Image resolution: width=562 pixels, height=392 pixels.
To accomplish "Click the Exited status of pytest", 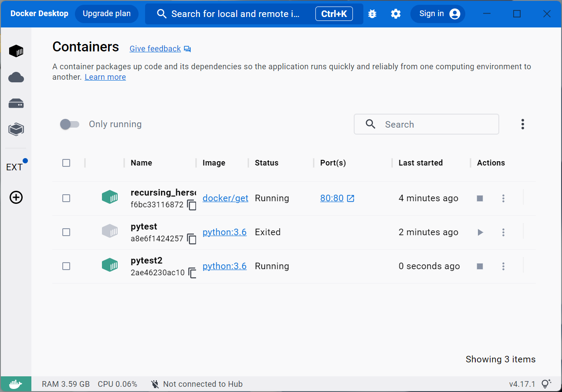I will click(x=268, y=232).
